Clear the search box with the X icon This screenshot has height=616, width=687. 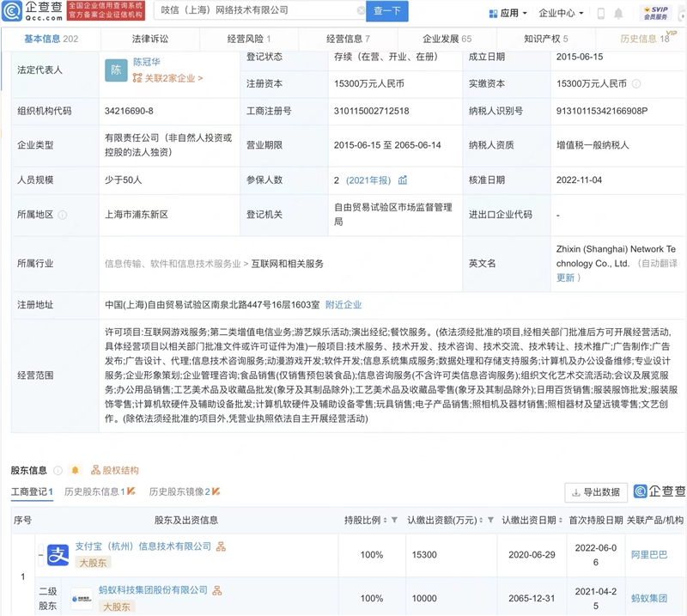tap(361, 10)
